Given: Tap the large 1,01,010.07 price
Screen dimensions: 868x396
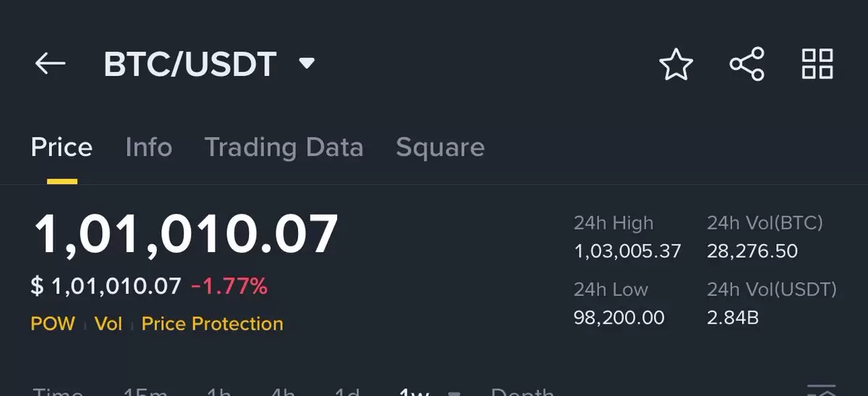Looking at the screenshot, I should [186, 234].
